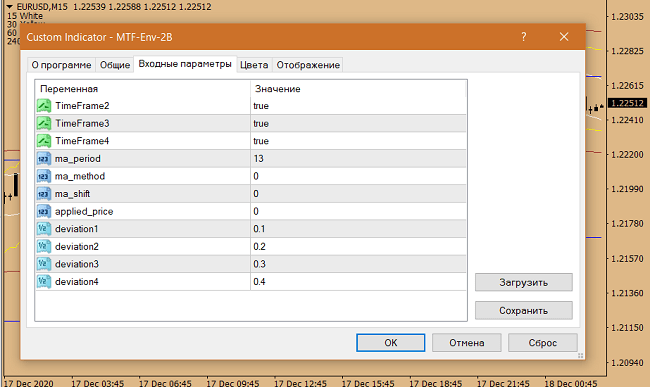The image size is (650, 387).
Task: Edit the ma_method value cell
Action: click(x=358, y=176)
